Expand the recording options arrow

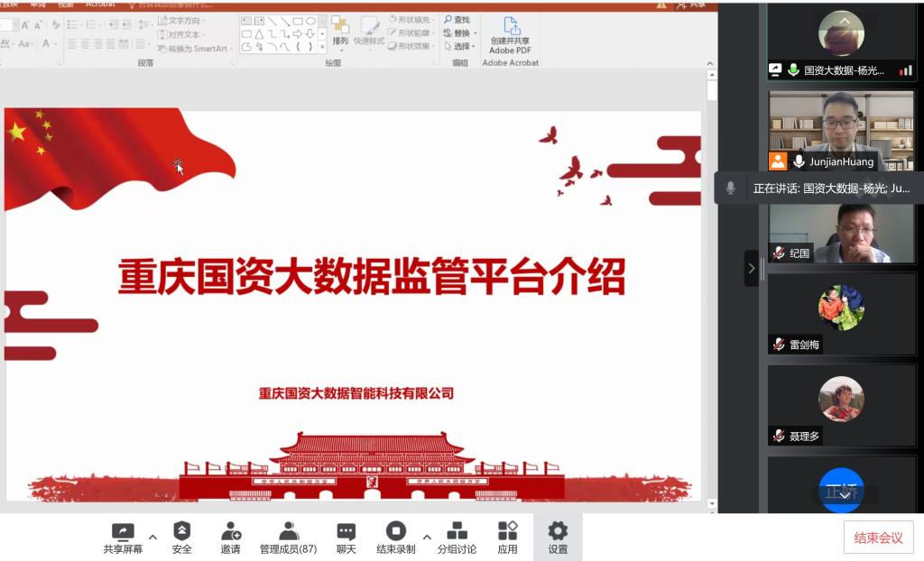427,538
